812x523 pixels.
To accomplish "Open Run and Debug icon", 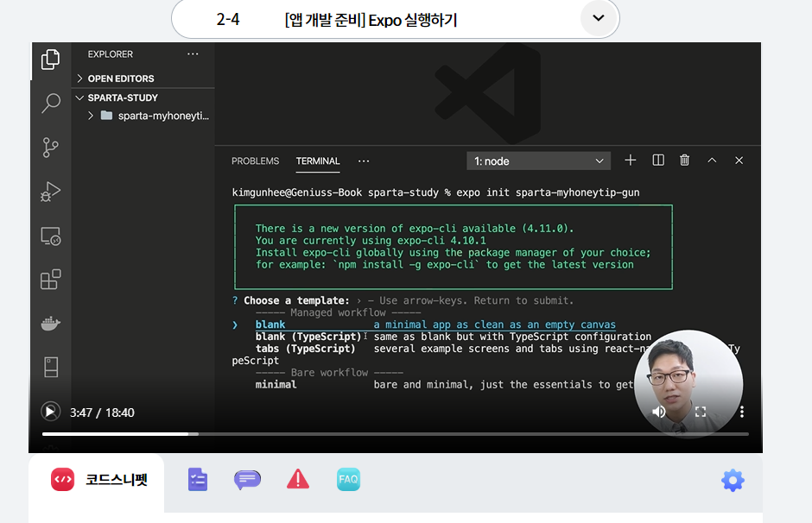I will (x=50, y=192).
